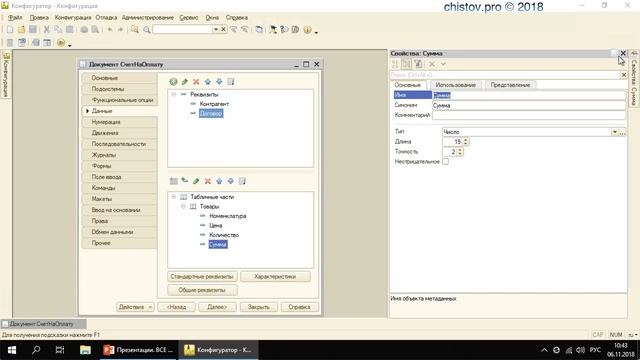This screenshot has height=360, width=640.
Task: Open Windows Start menu on taskbar
Action: click(x=12, y=350)
